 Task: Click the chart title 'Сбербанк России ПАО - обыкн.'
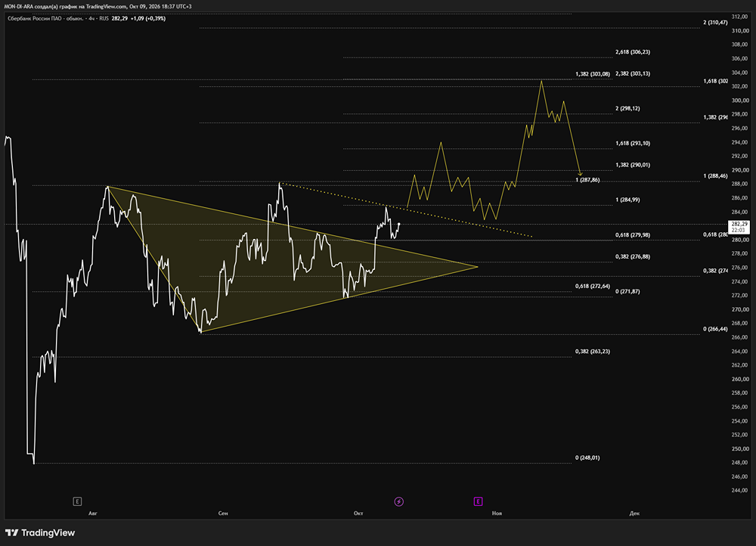point(45,18)
